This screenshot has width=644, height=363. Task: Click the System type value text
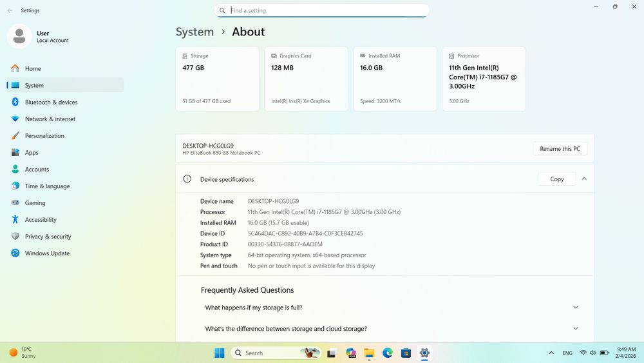pyautogui.click(x=307, y=255)
